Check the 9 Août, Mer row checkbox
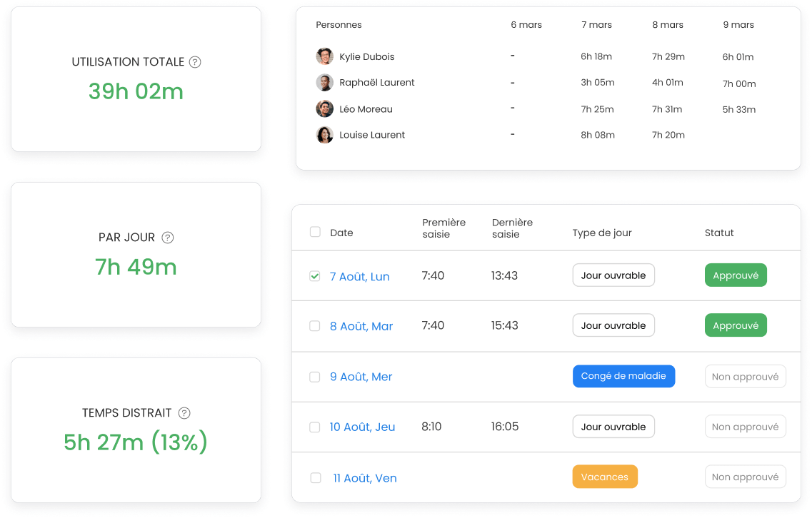The height and width of the screenshot is (518, 812). (x=315, y=377)
